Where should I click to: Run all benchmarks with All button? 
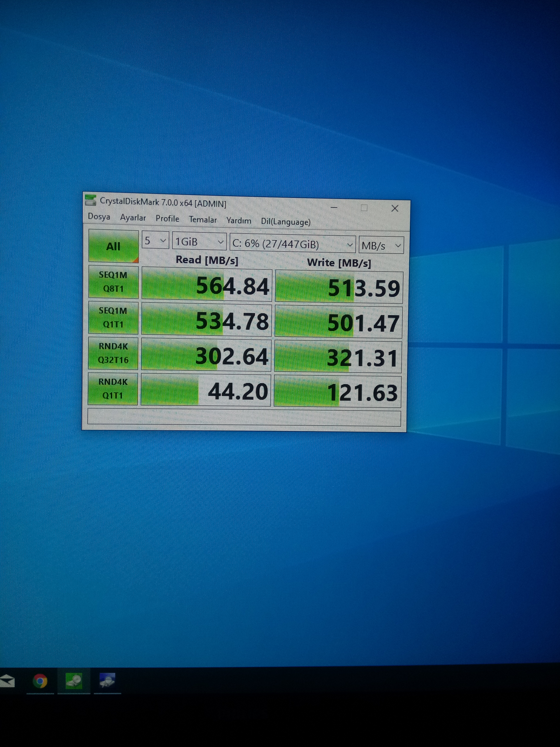click(113, 246)
